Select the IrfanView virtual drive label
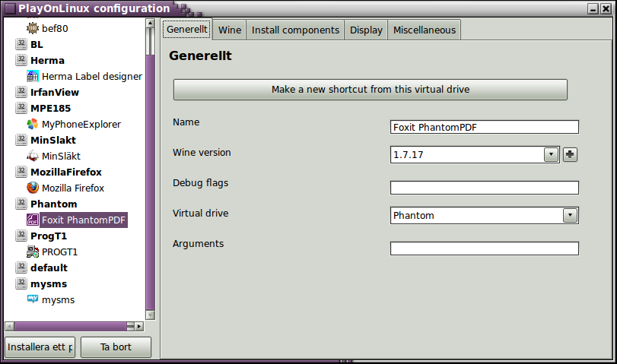This screenshot has width=617, height=364. tap(55, 93)
